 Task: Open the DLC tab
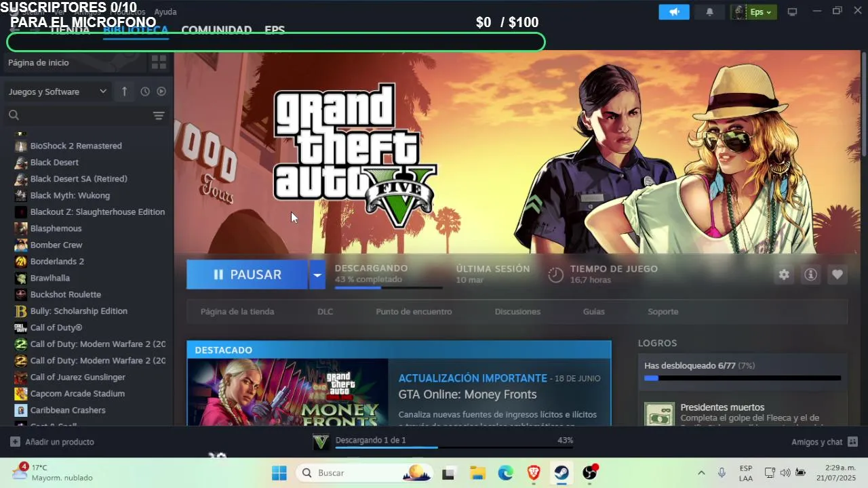[x=325, y=312]
